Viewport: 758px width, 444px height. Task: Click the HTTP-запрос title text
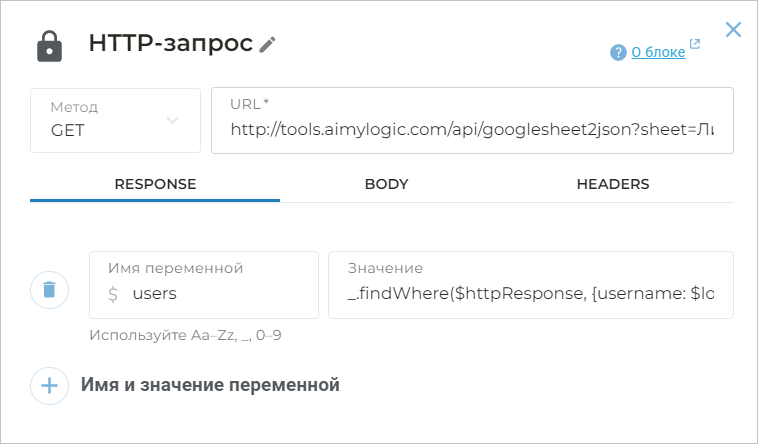point(170,44)
